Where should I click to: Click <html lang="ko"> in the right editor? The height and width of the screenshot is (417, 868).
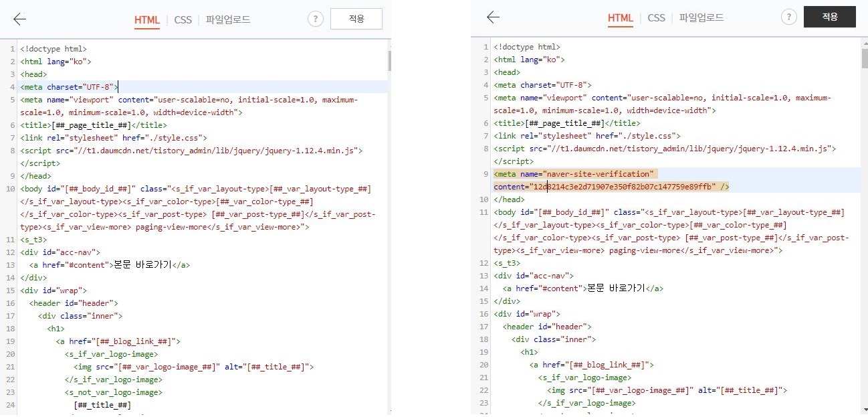pos(529,60)
